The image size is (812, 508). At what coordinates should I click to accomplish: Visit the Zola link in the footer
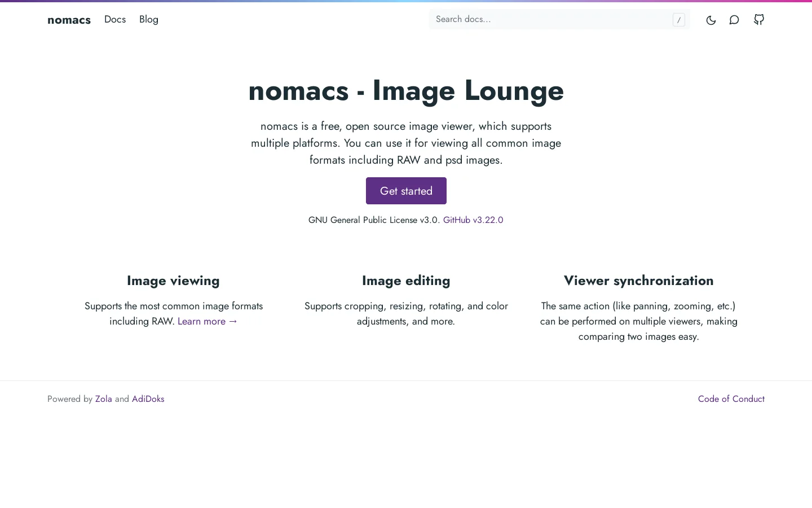(104, 398)
